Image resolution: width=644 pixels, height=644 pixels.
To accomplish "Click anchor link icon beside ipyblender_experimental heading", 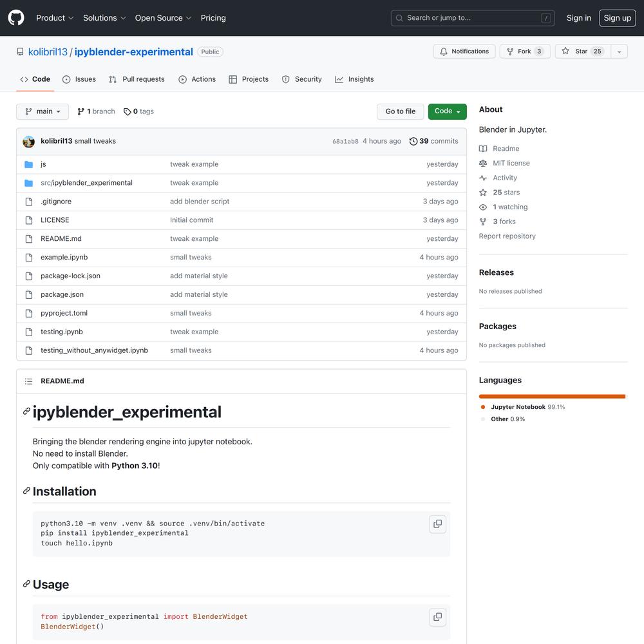I will point(26,411).
